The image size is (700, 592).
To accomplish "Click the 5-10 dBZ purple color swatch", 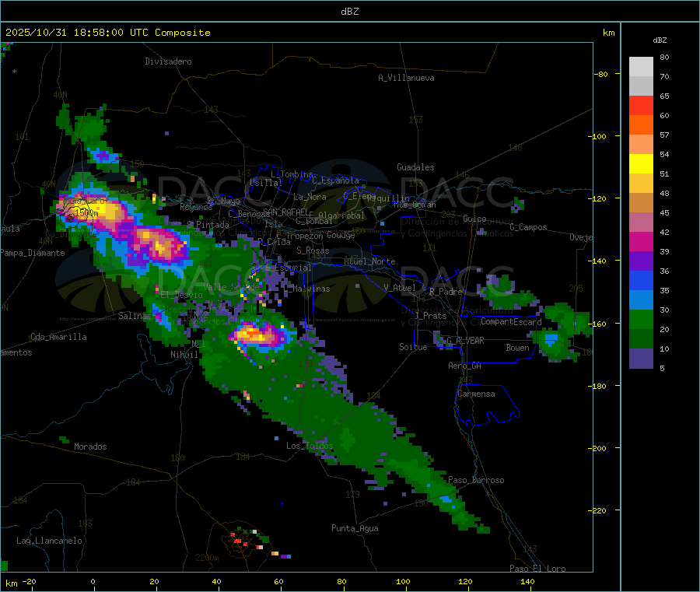I will click(x=641, y=359).
